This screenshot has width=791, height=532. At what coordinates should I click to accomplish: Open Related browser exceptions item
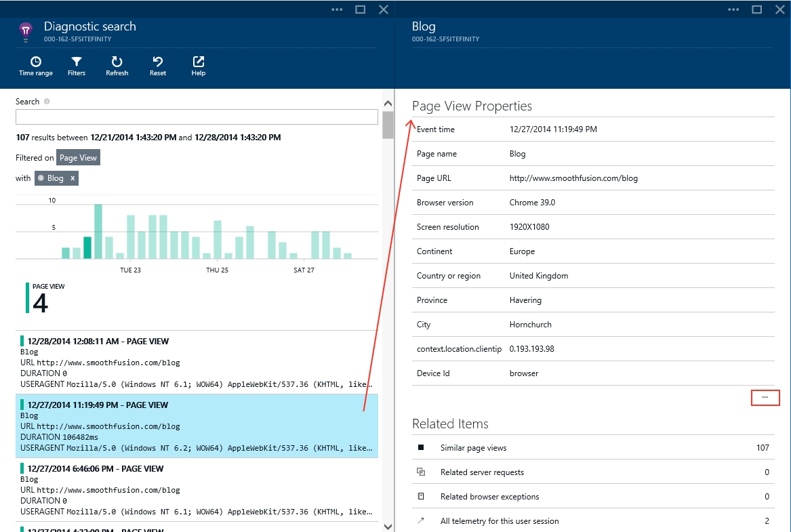click(593, 496)
